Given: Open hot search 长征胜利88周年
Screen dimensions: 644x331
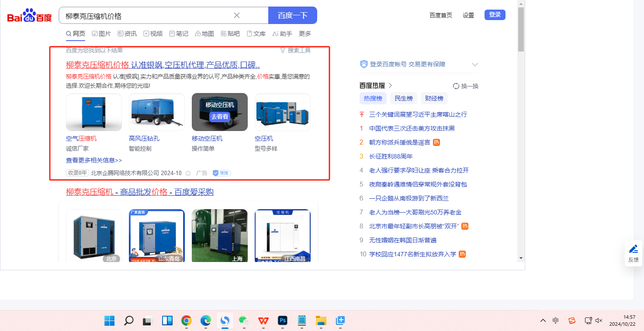Looking at the screenshot, I should tap(391, 156).
